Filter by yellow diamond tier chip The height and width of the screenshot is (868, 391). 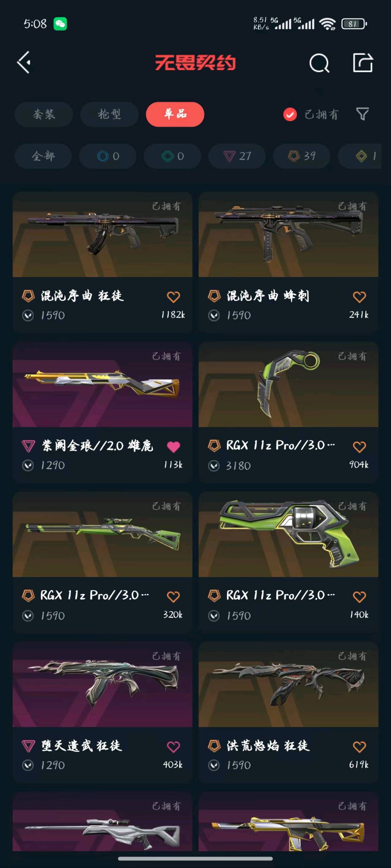tap(360, 156)
